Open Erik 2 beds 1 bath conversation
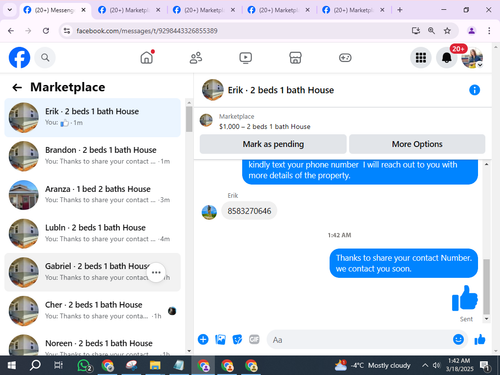Screen dimensions: 500x375 [92, 117]
